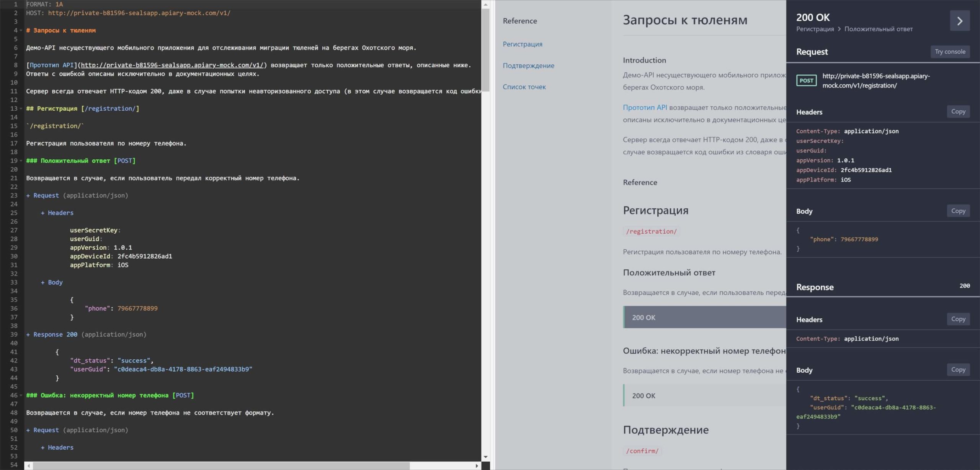Click the Запросы к тюленям page title

[685, 20]
